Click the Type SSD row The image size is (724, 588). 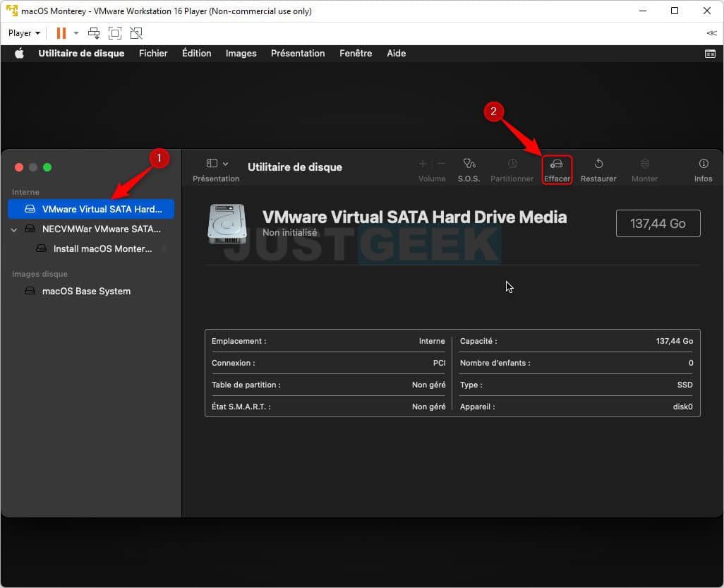[577, 384]
